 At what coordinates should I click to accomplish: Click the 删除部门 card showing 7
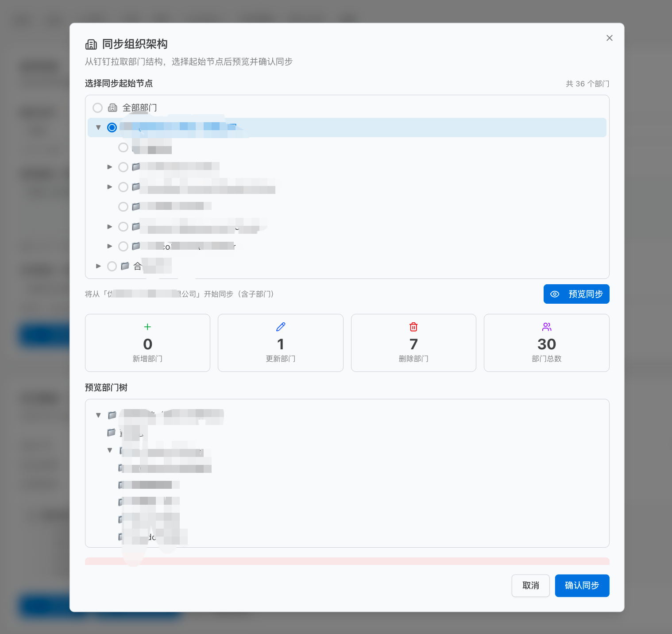413,343
